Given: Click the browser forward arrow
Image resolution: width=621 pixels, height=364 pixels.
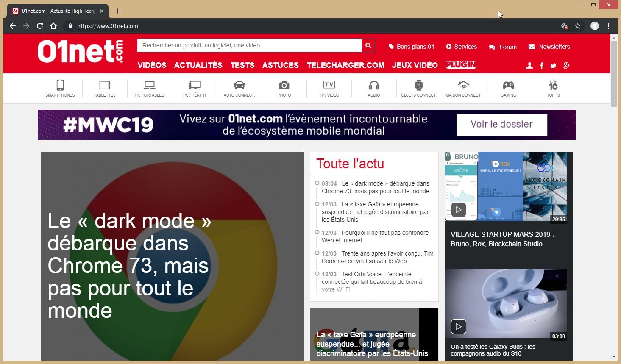Looking at the screenshot, I should [26, 26].
